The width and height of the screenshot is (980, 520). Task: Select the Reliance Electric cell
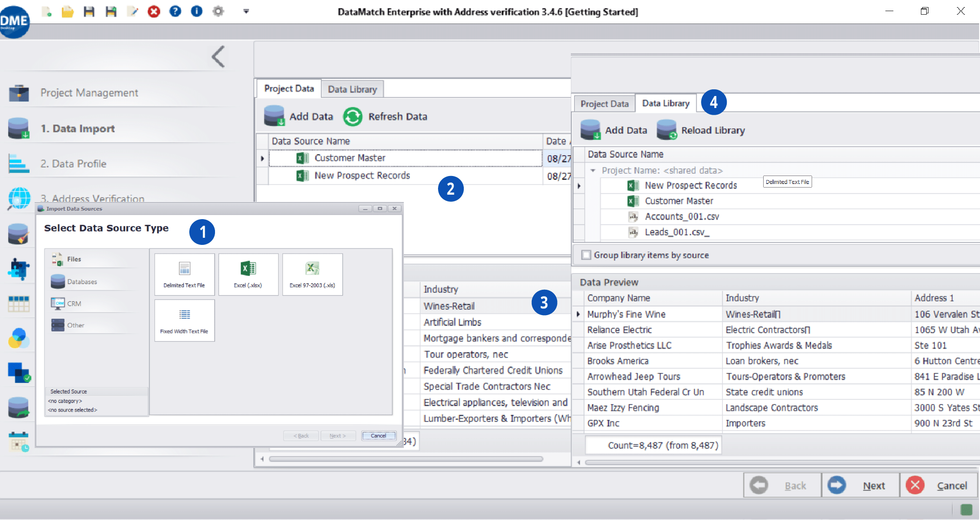pos(653,330)
